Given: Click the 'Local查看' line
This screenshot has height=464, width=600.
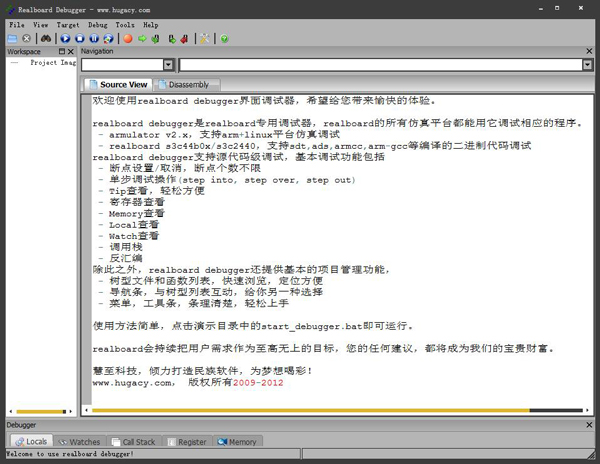Looking at the screenshot, I should point(134,225).
